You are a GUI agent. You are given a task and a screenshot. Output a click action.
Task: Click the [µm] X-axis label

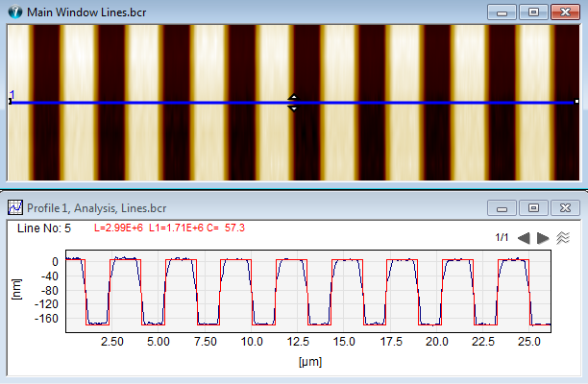click(x=310, y=362)
